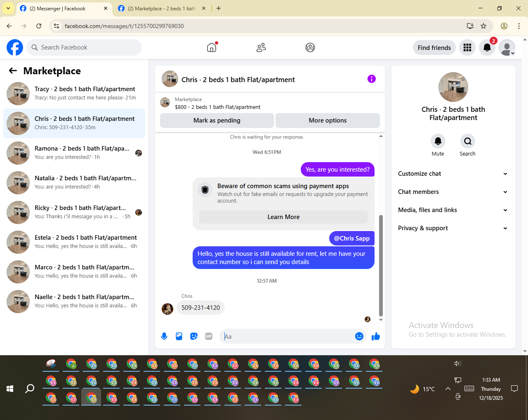The width and height of the screenshot is (528, 420).
Task: Reload the browser page
Action: click(x=39, y=26)
